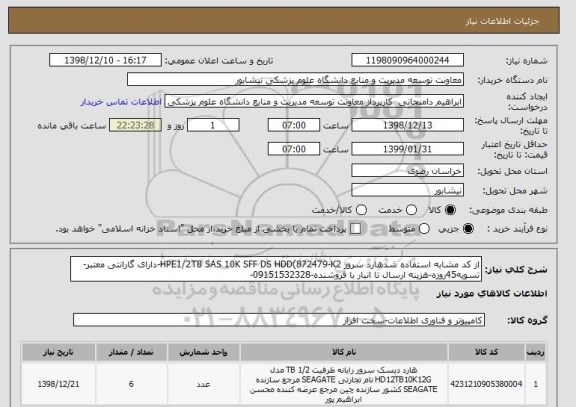576x407 pixels.
Task: Click the نوع فرآیند خرید label
Action: tap(517, 229)
